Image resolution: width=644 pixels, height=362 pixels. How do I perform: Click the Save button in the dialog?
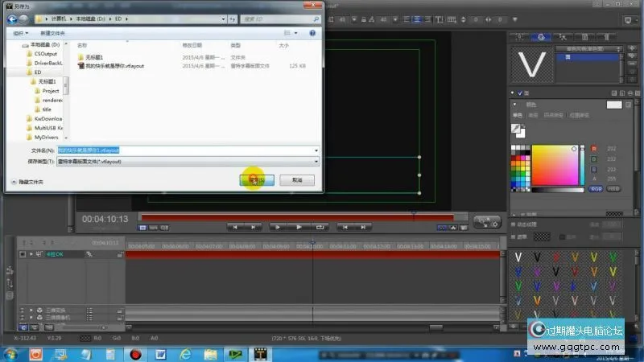pos(258,180)
